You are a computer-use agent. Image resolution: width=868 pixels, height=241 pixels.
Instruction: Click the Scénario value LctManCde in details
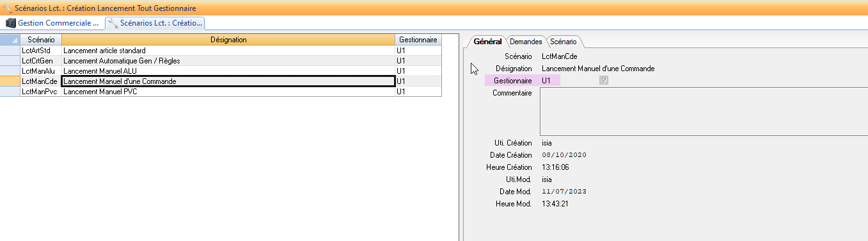(x=559, y=56)
